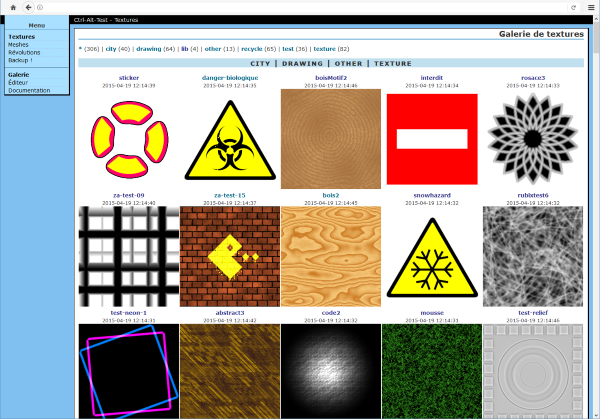Open Documentation in the side menu

point(29,91)
